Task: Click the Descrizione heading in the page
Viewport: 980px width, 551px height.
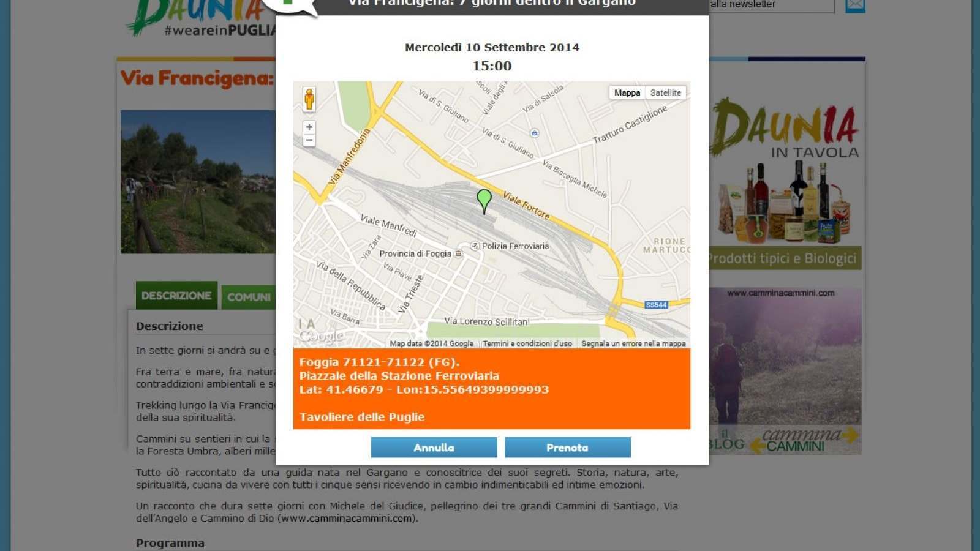Action: 170,326
